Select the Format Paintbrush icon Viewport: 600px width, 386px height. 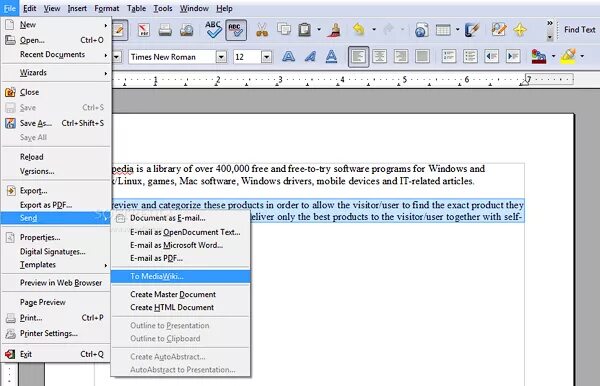pos(334,30)
